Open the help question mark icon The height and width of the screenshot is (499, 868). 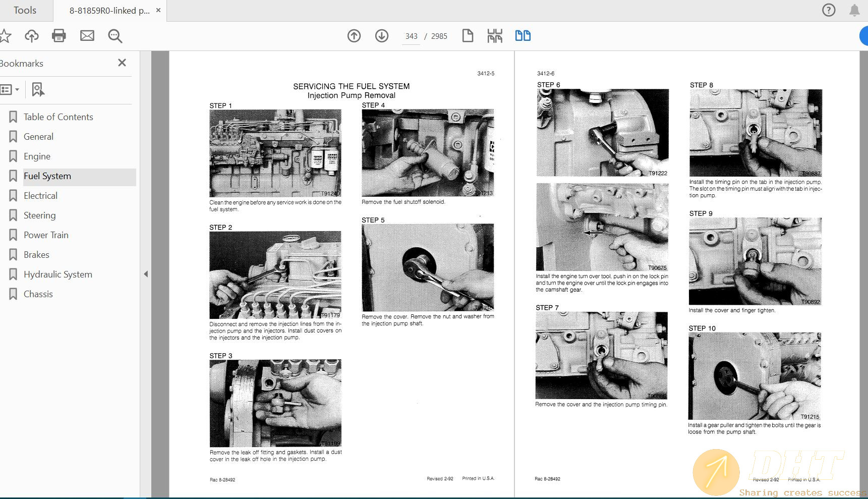[x=829, y=10]
